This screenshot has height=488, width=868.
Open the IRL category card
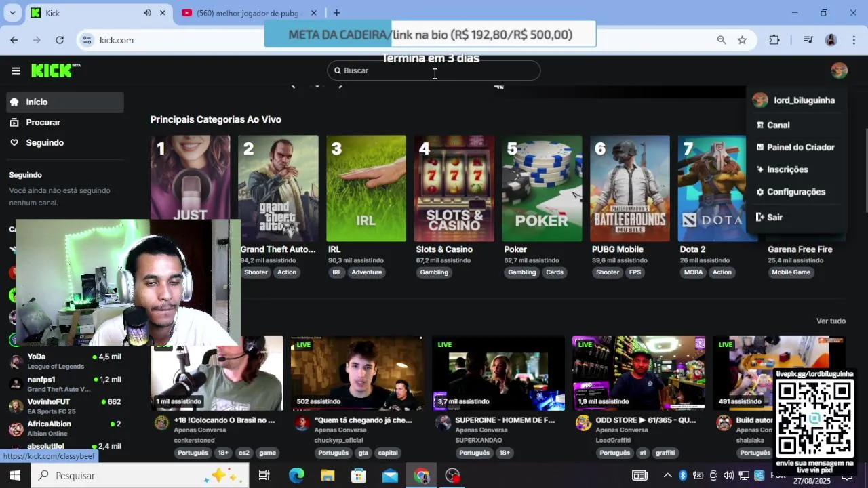(366, 188)
